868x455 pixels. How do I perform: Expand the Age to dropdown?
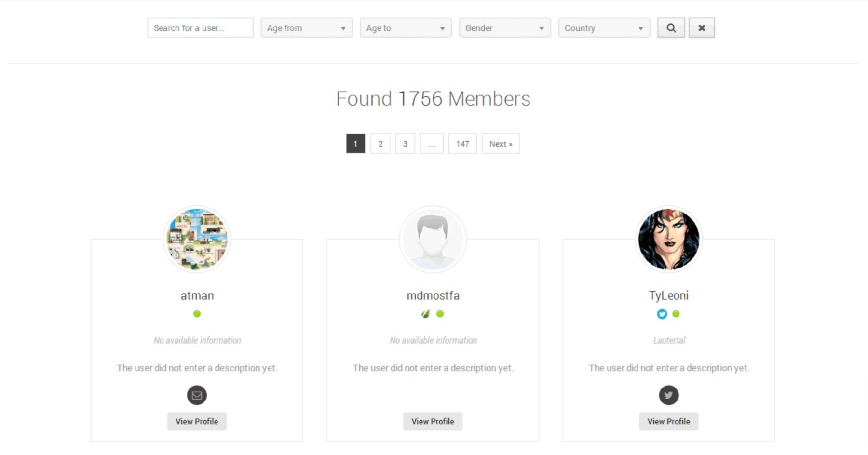pyautogui.click(x=406, y=27)
